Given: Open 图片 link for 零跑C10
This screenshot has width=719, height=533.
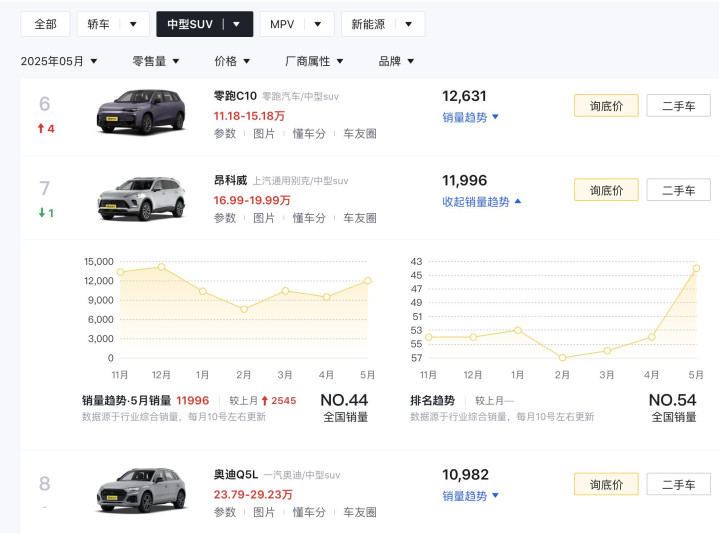Looking at the screenshot, I should 264,134.
